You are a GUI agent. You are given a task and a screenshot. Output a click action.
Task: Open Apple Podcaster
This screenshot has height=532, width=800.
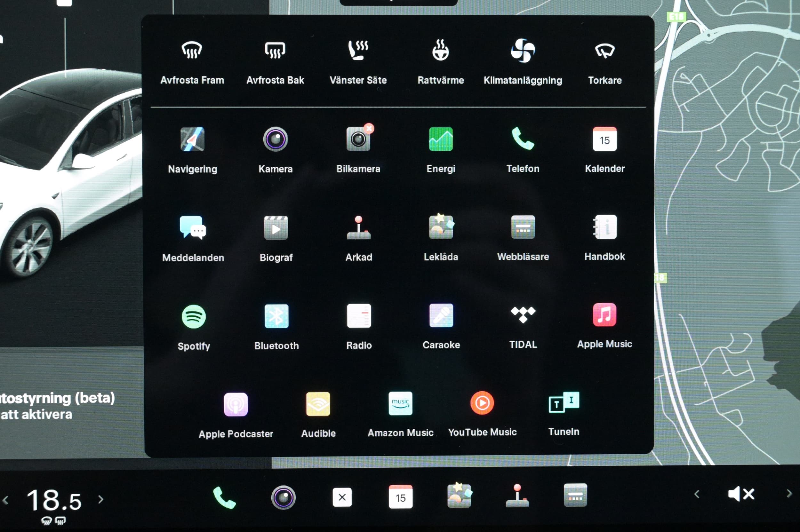pyautogui.click(x=236, y=416)
